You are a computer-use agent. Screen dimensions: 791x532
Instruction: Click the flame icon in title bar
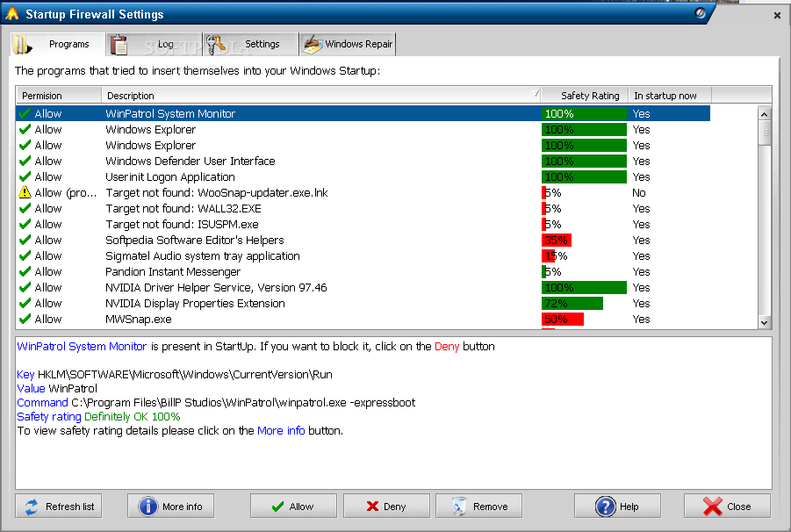pyautogui.click(x=12, y=14)
